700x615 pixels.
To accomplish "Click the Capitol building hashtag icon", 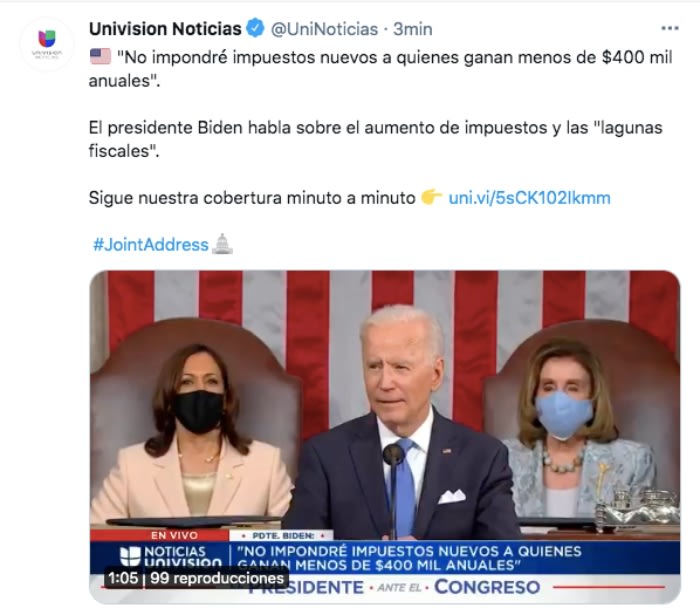I will [x=222, y=244].
